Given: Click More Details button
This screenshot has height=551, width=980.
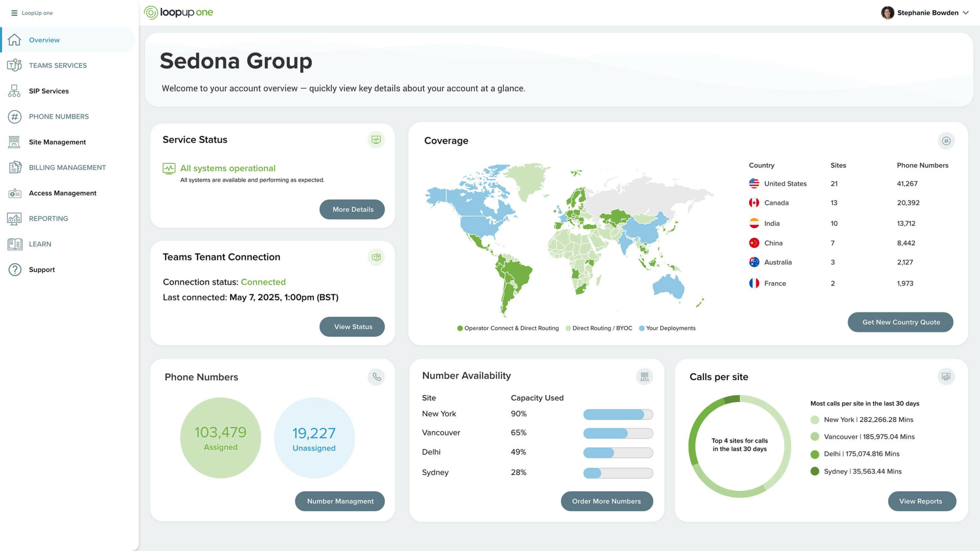Looking at the screenshot, I should (352, 209).
